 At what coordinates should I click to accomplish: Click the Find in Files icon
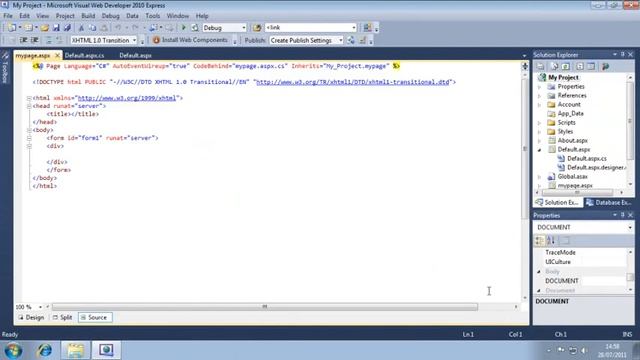click(257, 28)
